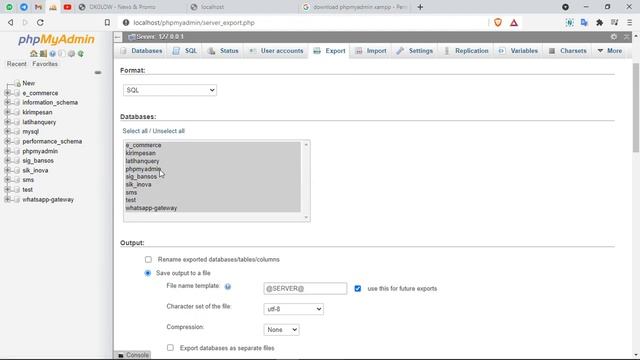Viewport: 640px width, 360px height.
Task: Expand phpmyadmin tree node
Action: pos(7,151)
